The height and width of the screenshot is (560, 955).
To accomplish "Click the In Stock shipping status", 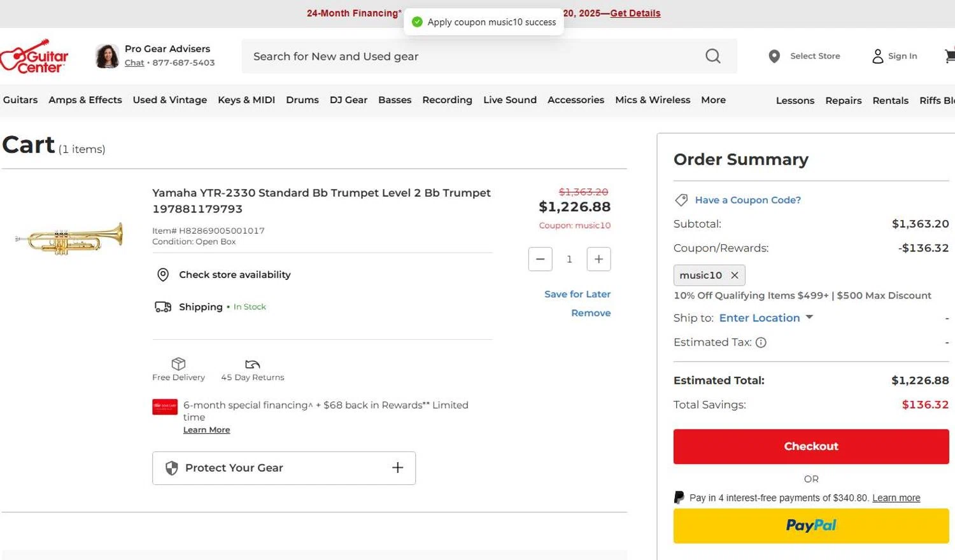I will [250, 307].
